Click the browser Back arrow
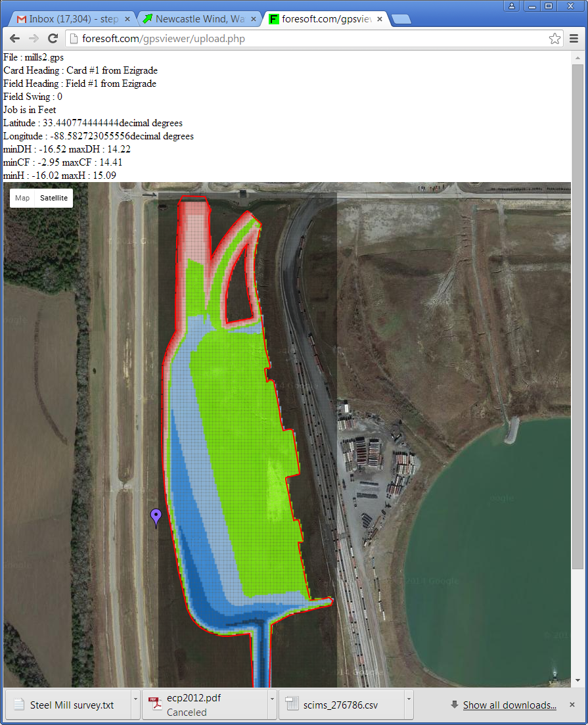The height and width of the screenshot is (725, 588). [14, 39]
